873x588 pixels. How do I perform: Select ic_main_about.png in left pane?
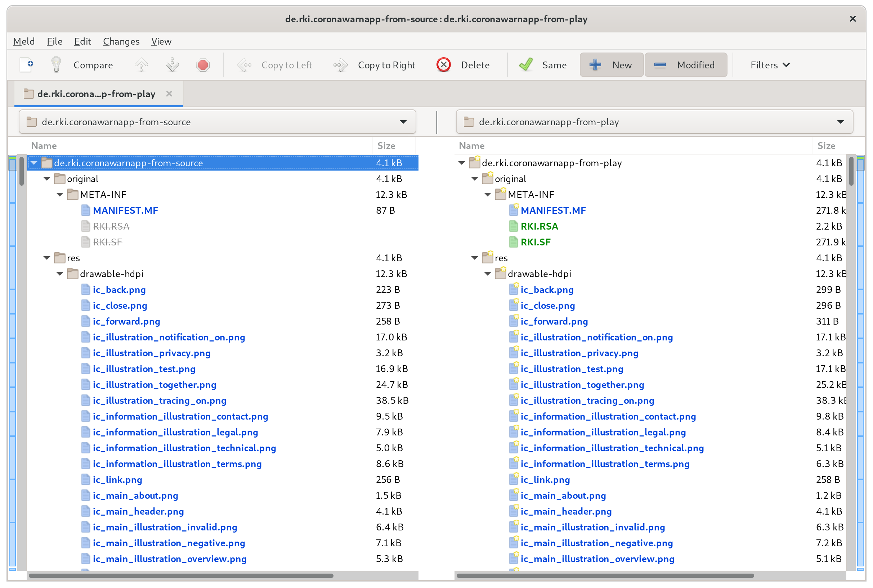click(x=135, y=495)
